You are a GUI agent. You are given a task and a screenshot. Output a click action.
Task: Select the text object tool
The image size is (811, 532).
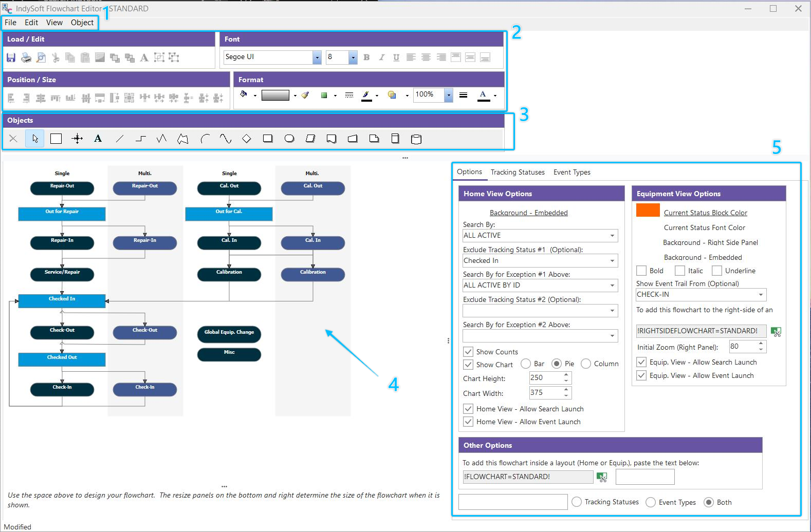coord(98,139)
